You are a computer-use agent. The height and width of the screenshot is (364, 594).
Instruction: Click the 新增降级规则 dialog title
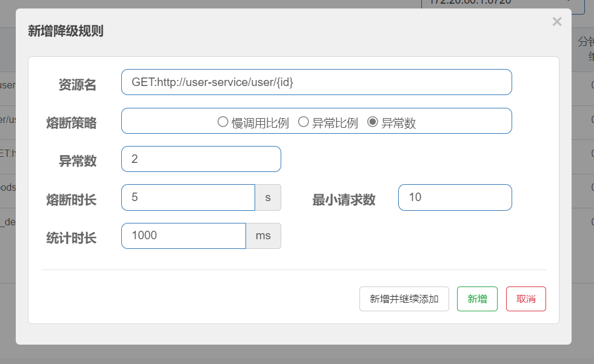[x=65, y=31]
